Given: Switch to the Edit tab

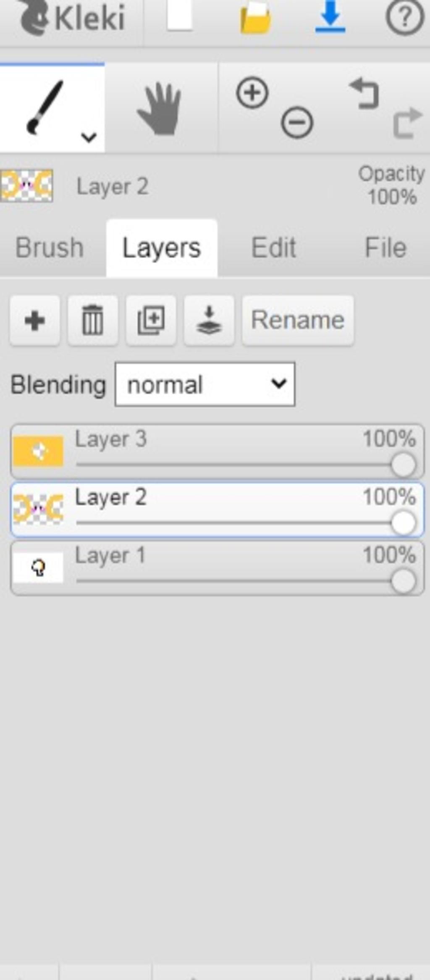Looking at the screenshot, I should tap(274, 247).
